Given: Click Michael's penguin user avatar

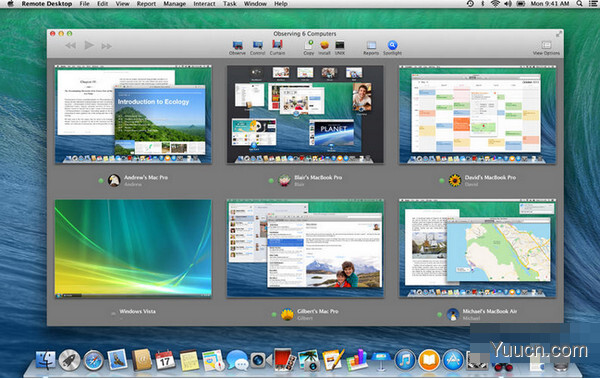Looking at the screenshot, I should 453,314.
